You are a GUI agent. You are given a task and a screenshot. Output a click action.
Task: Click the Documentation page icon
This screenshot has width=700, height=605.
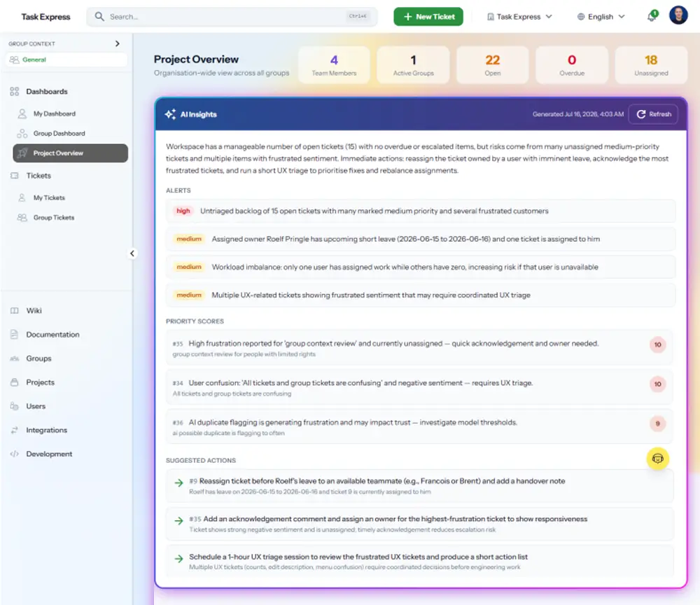click(x=14, y=335)
